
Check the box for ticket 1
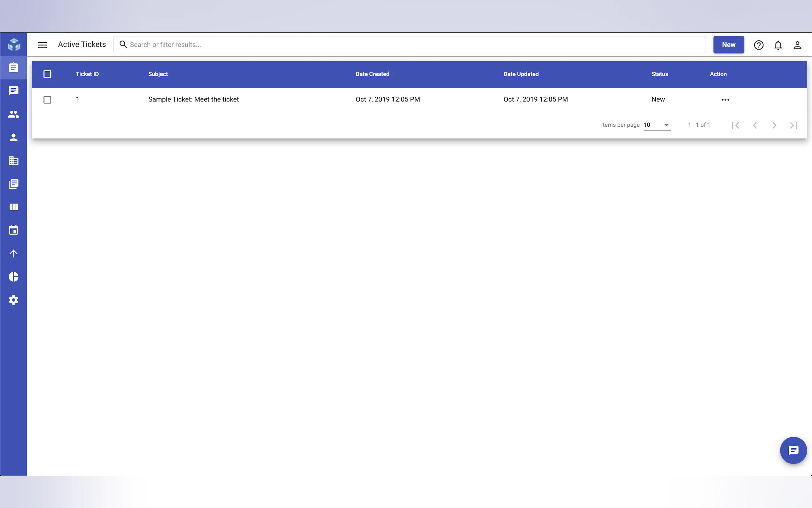(47, 99)
